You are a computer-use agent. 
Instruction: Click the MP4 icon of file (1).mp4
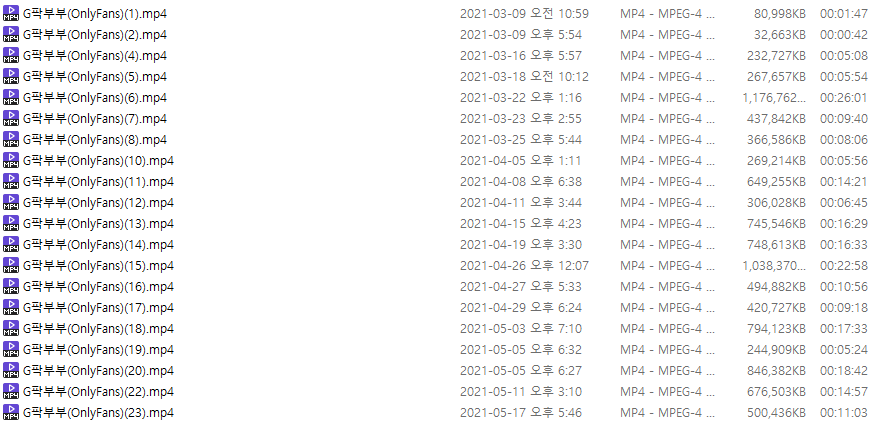pos(11,13)
